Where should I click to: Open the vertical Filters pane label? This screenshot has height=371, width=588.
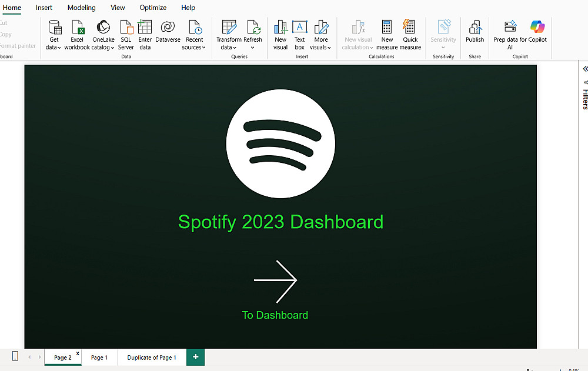(585, 99)
